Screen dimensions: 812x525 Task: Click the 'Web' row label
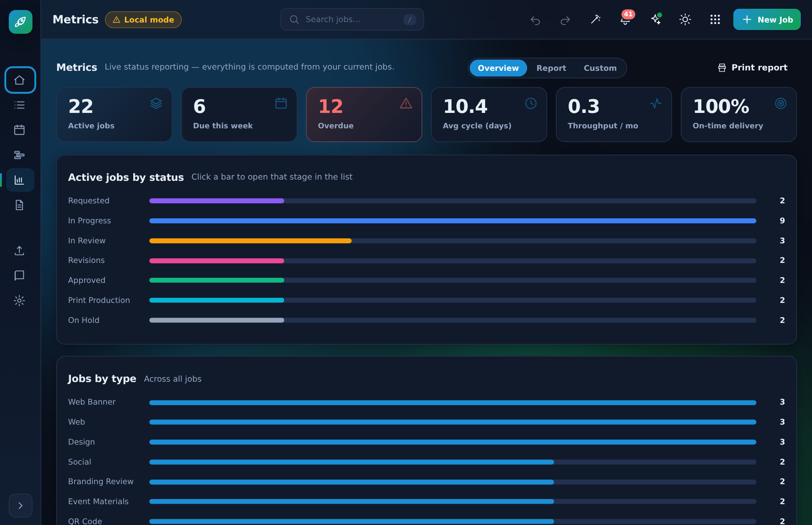(77, 422)
